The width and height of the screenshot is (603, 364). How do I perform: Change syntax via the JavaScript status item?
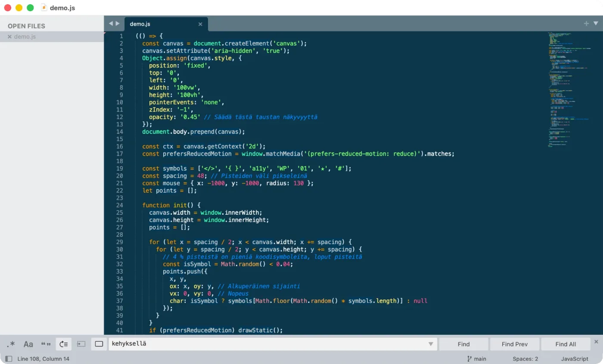[x=575, y=358]
